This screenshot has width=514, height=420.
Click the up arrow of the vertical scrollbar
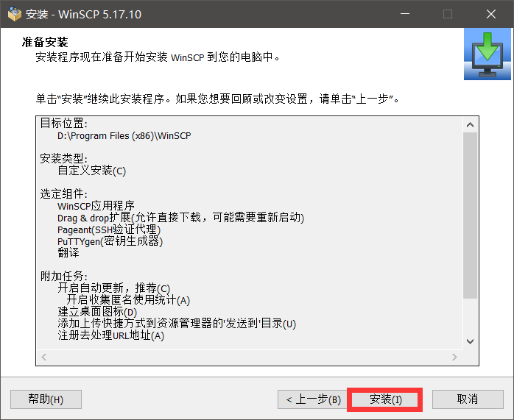pos(470,125)
